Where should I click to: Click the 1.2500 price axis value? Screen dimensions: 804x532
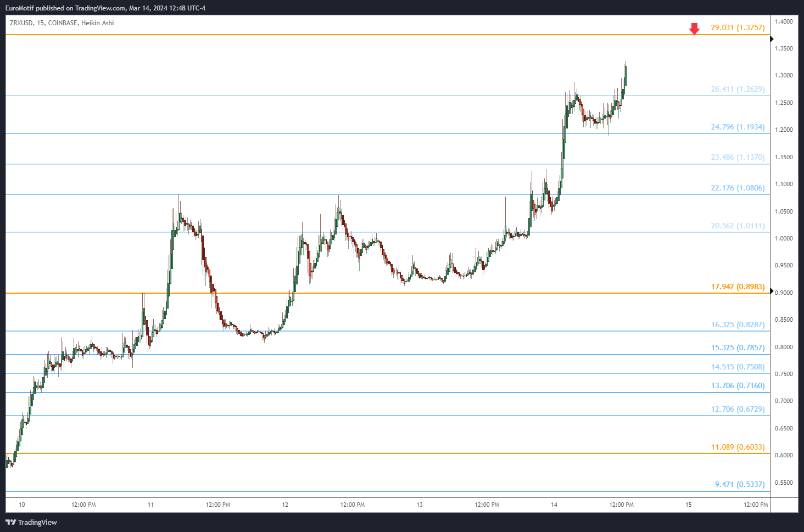784,103
